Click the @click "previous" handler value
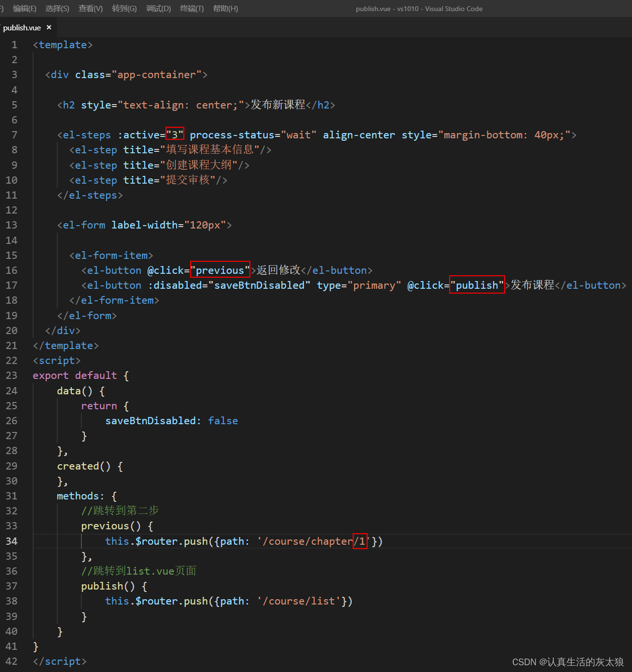Viewport: 632px width, 672px height. (x=220, y=270)
